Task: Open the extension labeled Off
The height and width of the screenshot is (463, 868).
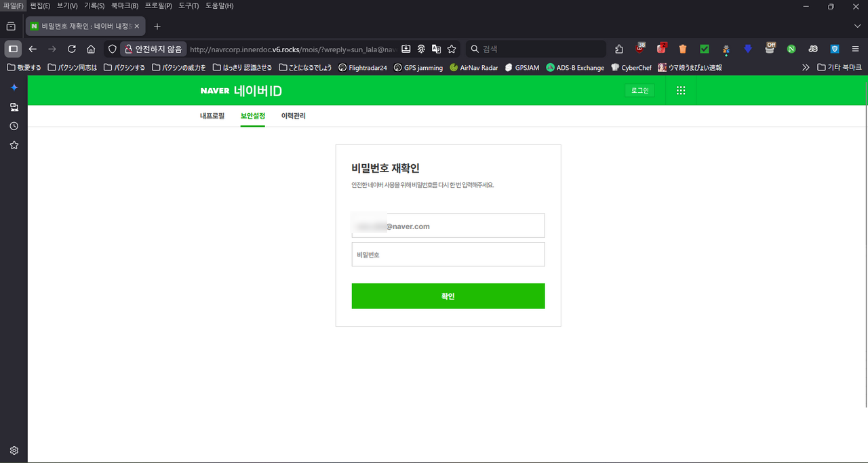Action: [770, 48]
